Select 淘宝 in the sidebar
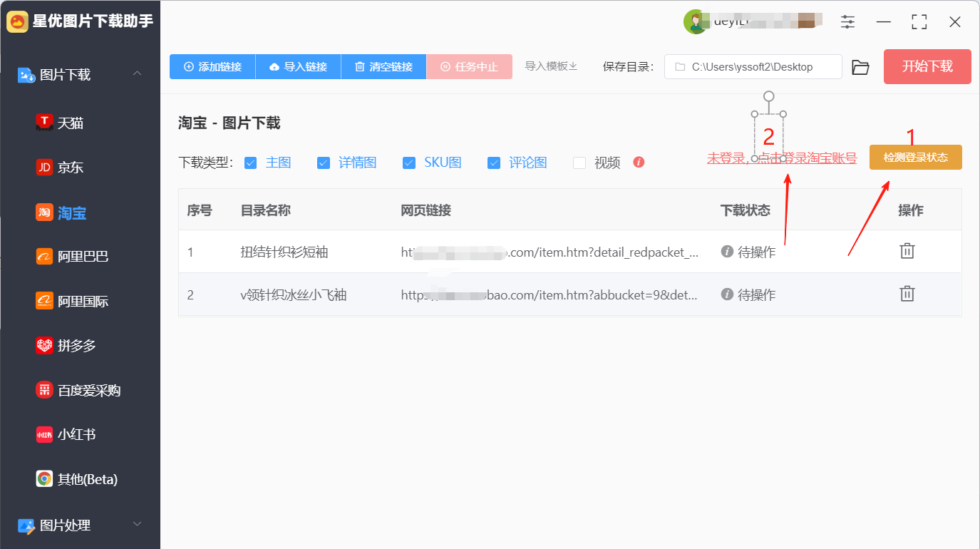Viewport: 980px width, 549px height. [x=80, y=212]
